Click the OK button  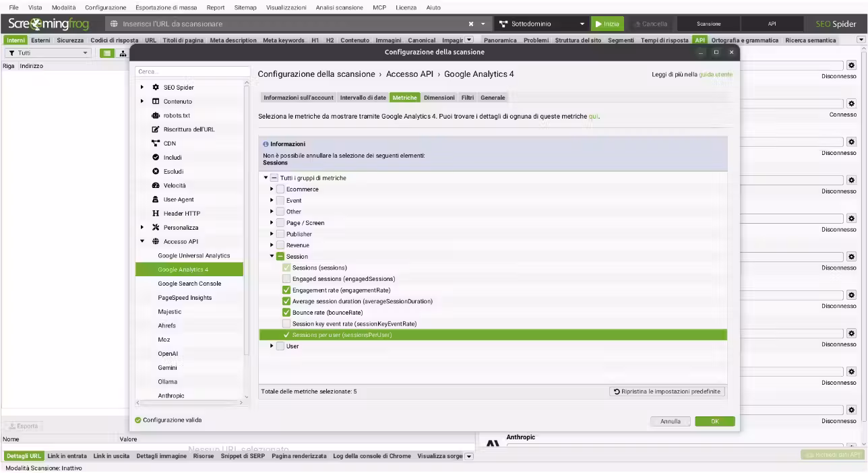click(714, 421)
